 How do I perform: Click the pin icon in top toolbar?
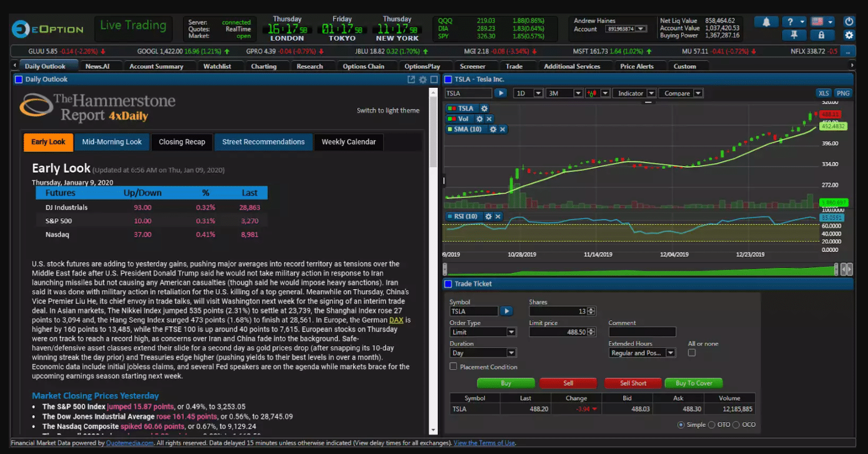[794, 35]
